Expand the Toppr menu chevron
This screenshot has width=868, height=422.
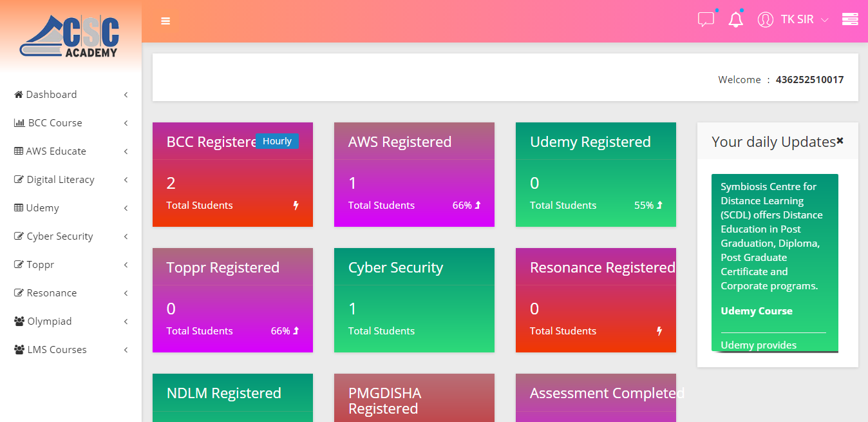(126, 265)
